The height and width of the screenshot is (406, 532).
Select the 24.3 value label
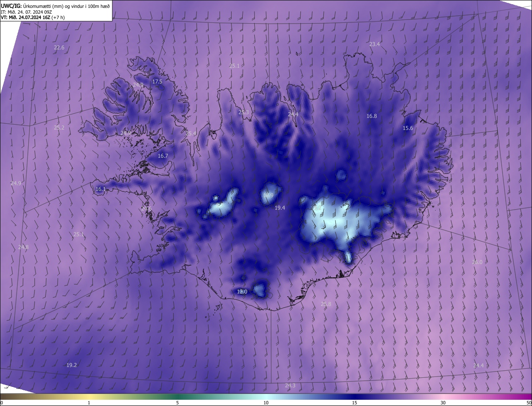290,386
